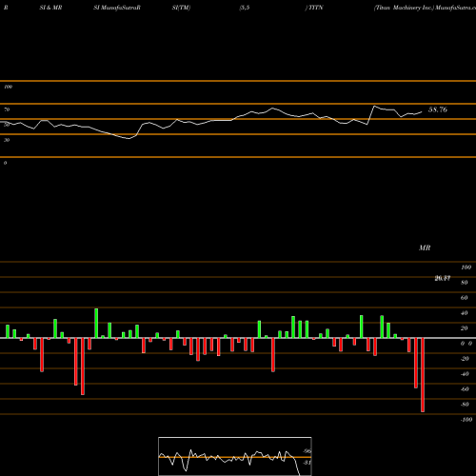Click the 'SI(TM)' header text

click(x=181, y=8)
